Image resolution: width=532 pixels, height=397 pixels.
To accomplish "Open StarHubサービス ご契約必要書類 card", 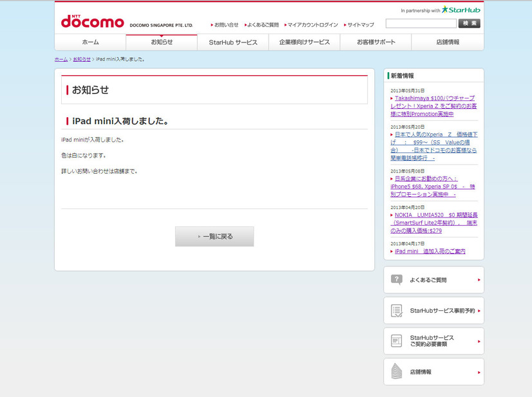I will tap(433, 341).
